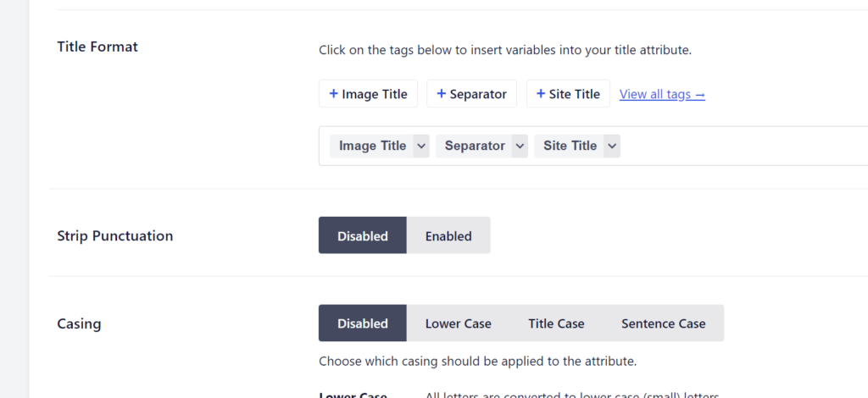Enable Strip Punctuation
This screenshot has height=398, width=868.
coord(448,235)
